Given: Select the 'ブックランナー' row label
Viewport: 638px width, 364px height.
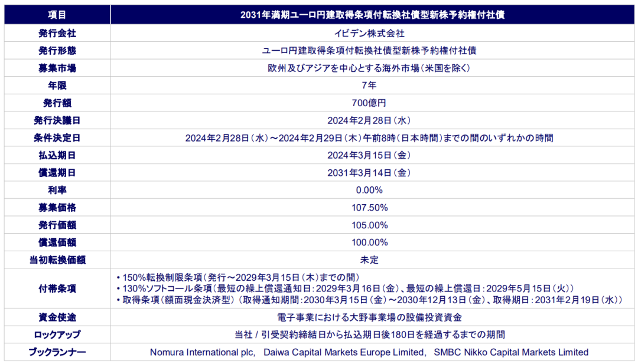Looking at the screenshot, I should [57, 352].
